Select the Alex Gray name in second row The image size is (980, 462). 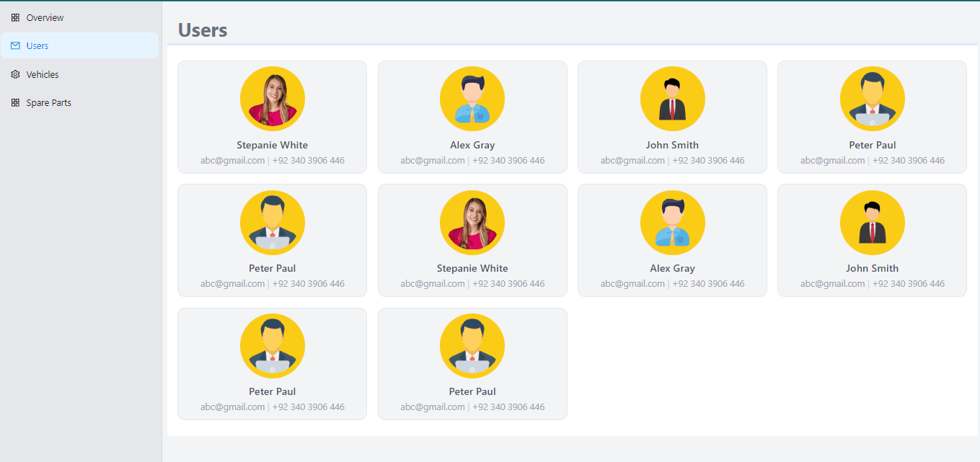[x=672, y=268]
